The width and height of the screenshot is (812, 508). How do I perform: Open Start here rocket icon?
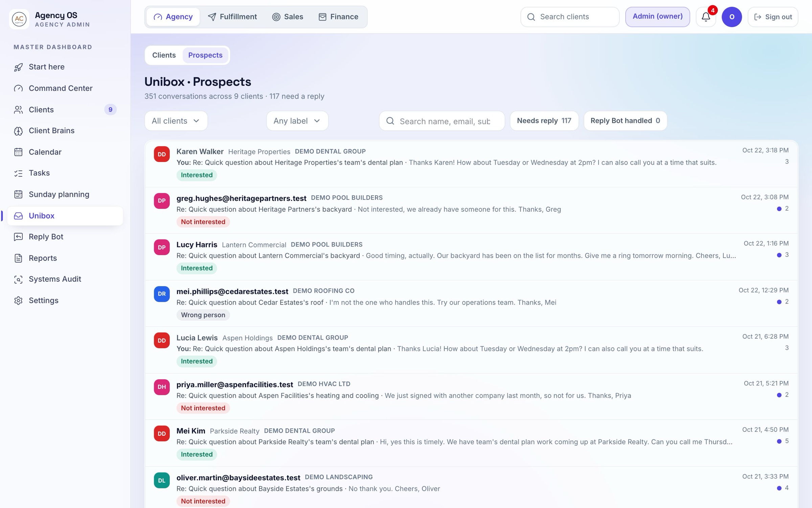(x=18, y=67)
